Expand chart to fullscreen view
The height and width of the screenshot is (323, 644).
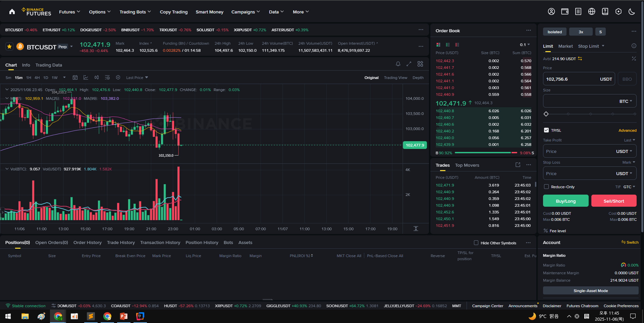point(409,64)
